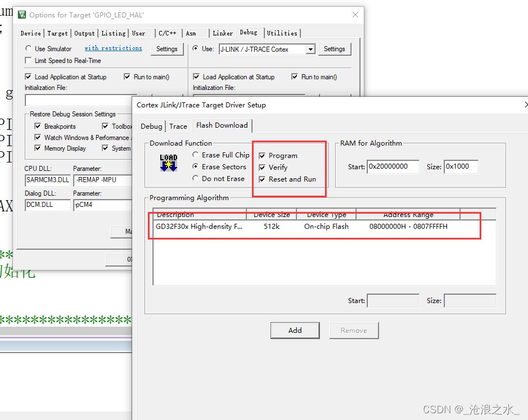Image resolution: width=528 pixels, height=420 pixels.
Task: Toggle the Program checkbox
Action: (262, 156)
